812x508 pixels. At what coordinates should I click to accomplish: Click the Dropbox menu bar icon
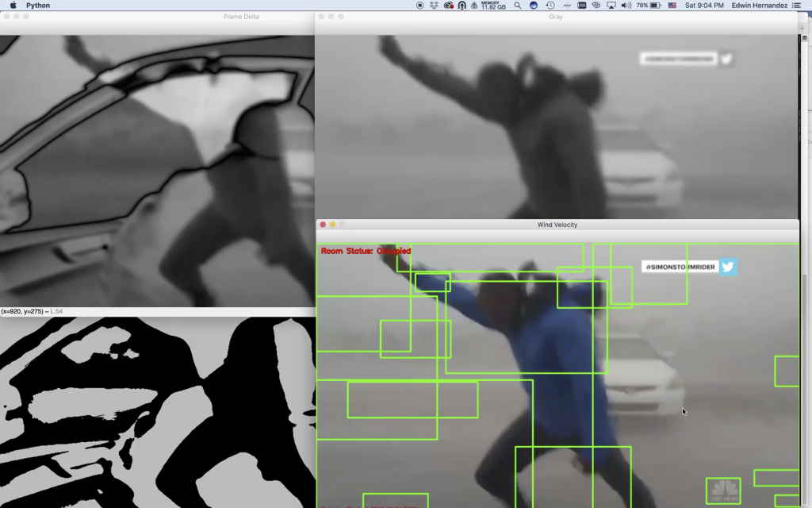[x=434, y=5]
